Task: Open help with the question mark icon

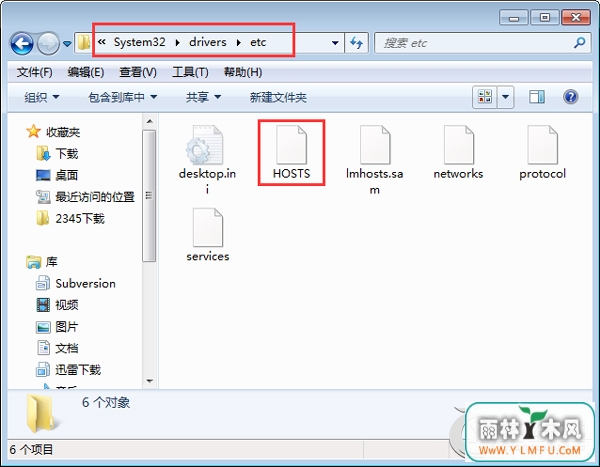Action: (570, 97)
